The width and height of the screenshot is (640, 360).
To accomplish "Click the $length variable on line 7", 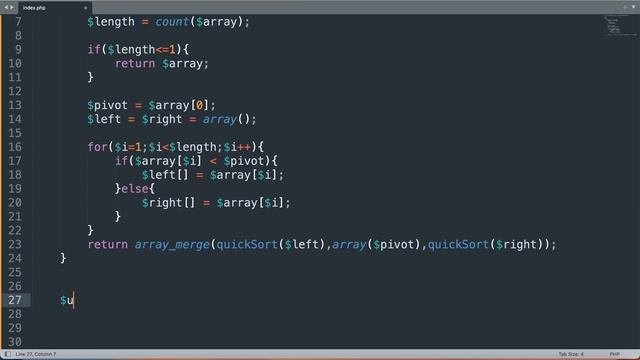I will (111, 22).
